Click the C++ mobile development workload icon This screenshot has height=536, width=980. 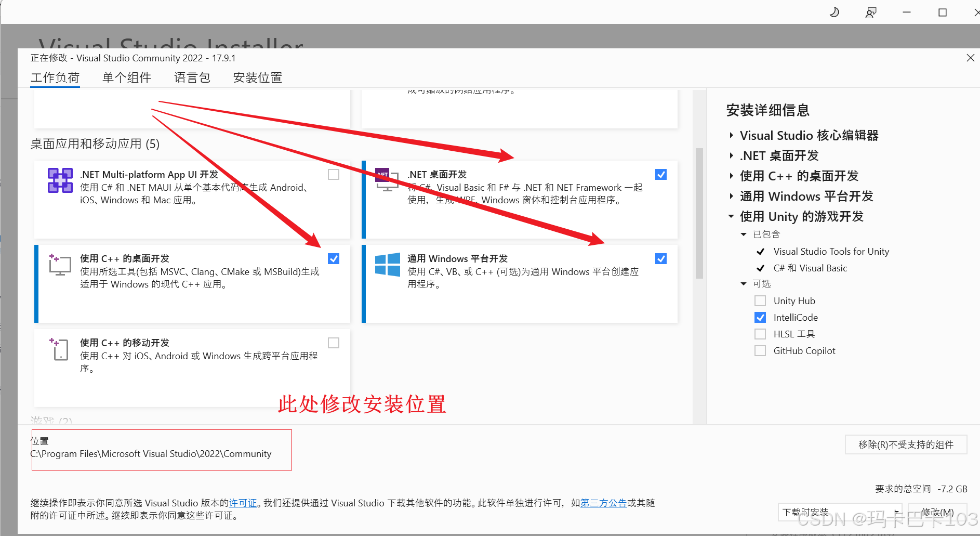click(x=59, y=349)
